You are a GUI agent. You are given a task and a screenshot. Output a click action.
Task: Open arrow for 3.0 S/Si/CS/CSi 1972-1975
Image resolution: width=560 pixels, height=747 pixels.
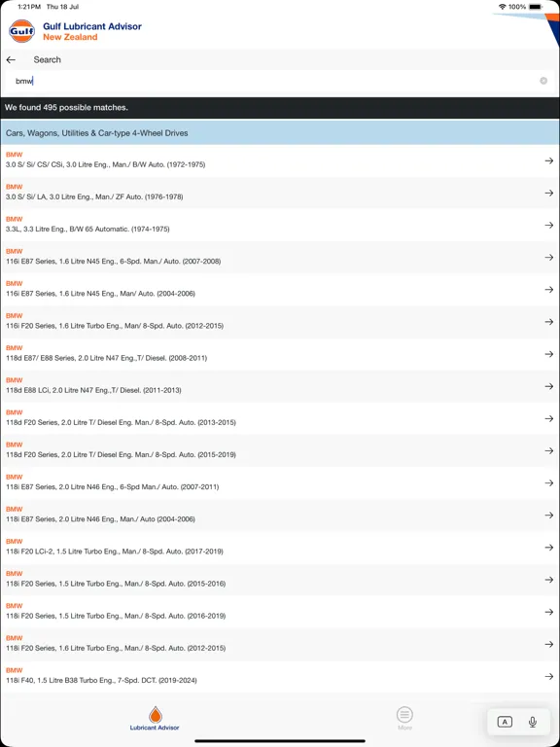tap(549, 161)
